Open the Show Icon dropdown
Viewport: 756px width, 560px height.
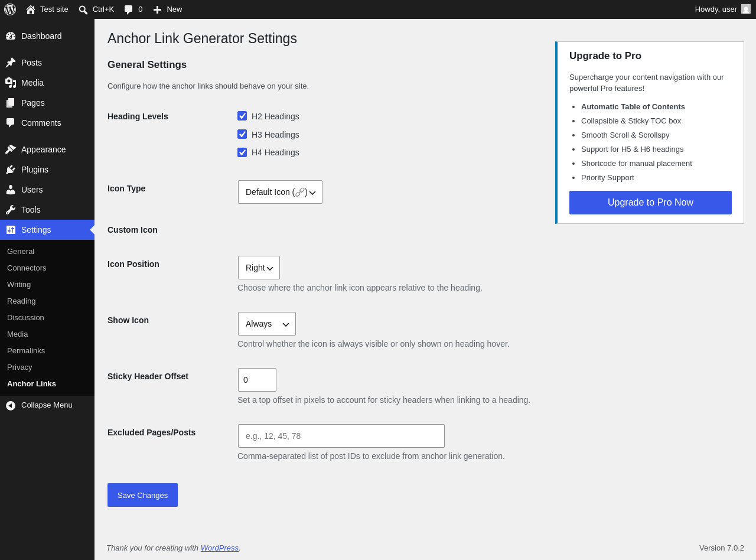pyautogui.click(x=267, y=324)
